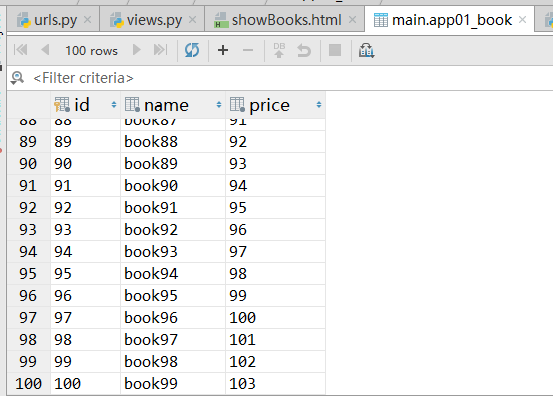Click sort arrows on id column
553x396 pixels.
(x=114, y=105)
